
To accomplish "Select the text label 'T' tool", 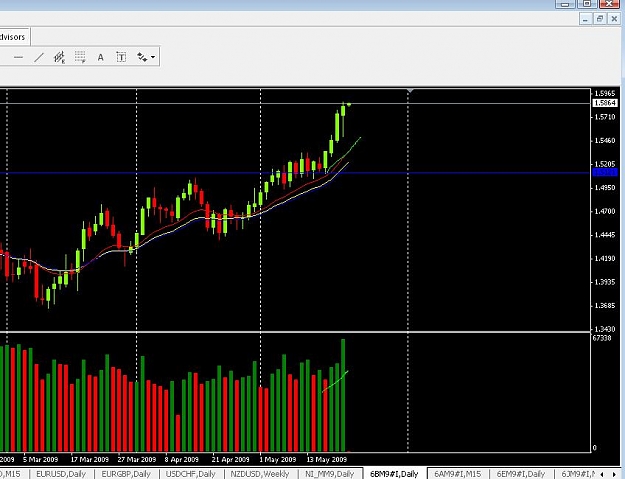I will pos(121,57).
